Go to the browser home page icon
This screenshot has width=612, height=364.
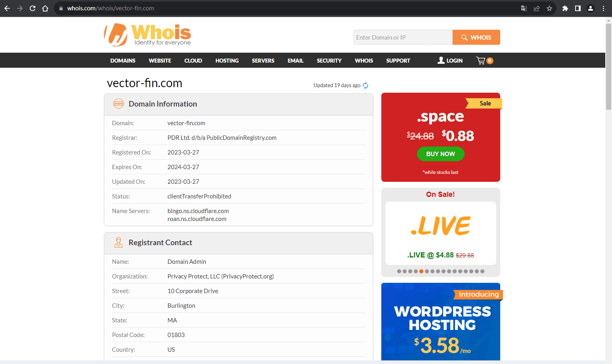click(x=45, y=8)
